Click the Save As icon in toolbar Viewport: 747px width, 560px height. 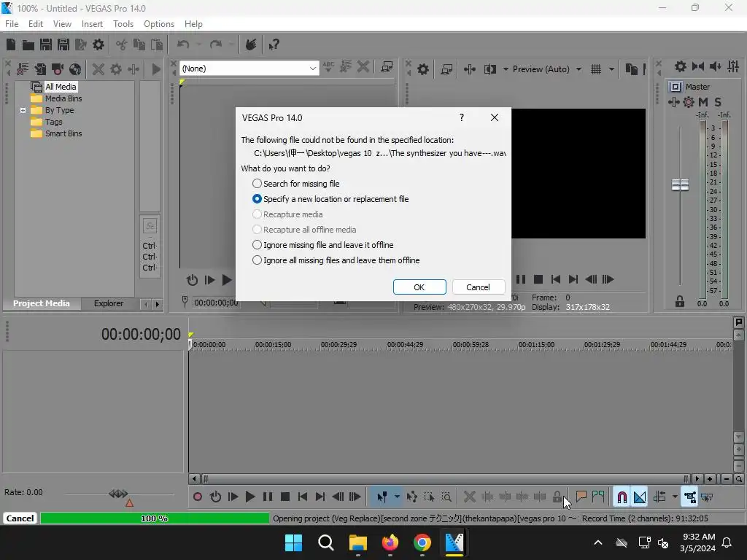point(63,44)
